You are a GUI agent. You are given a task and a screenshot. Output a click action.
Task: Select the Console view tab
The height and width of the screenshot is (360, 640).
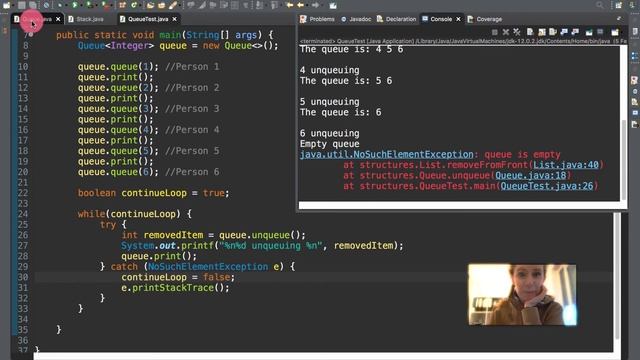441,19
